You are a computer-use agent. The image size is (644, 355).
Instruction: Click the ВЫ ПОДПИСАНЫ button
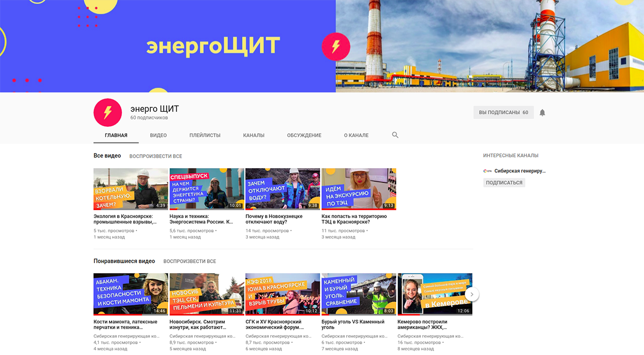coord(503,113)
